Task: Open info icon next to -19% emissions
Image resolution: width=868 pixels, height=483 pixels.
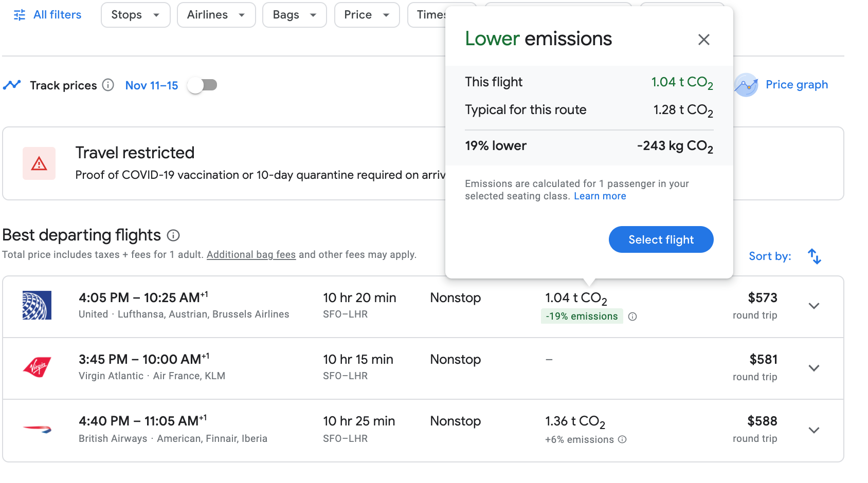Action: (x=632, y=317)
